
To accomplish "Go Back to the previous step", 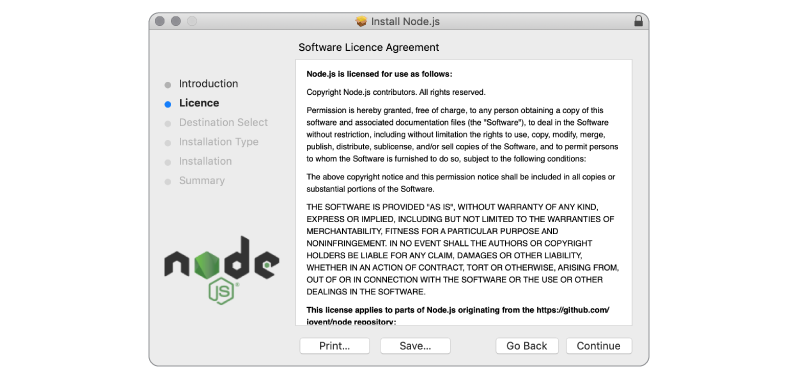I will pos(527,346).
